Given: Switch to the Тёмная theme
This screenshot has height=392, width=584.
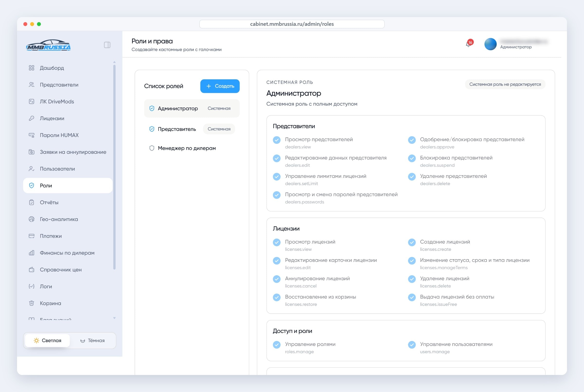Looking at the screenshot, I should point(92,340).
